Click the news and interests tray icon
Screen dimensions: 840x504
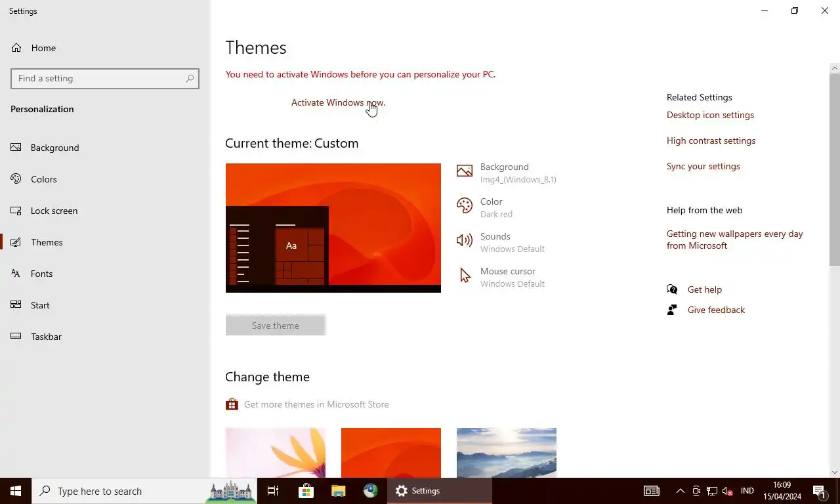tap(651, 491)
